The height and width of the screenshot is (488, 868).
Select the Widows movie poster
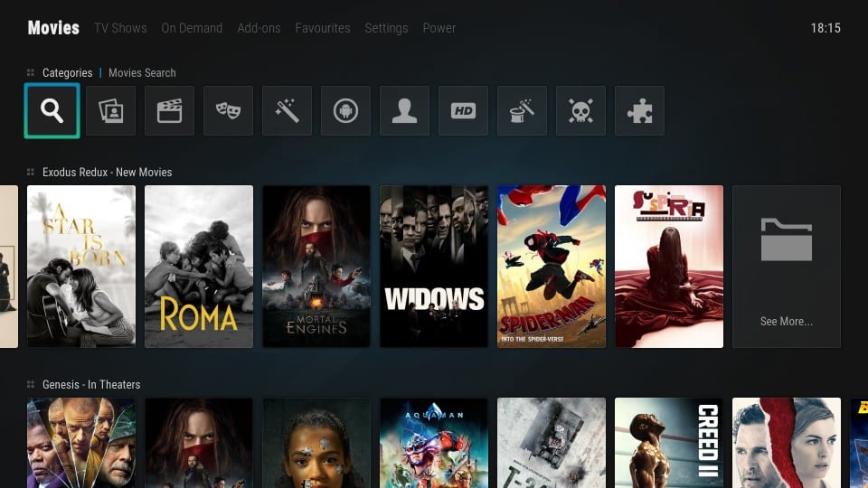point(434,267)
